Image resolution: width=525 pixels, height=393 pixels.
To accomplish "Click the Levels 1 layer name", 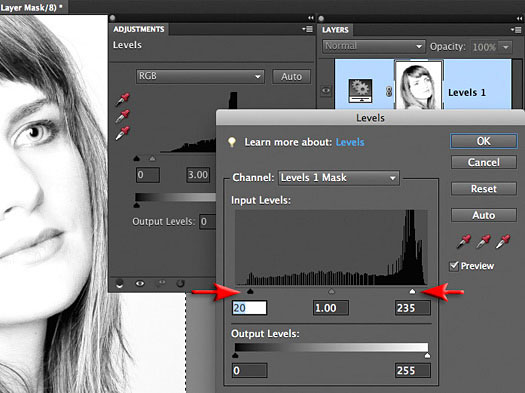I will click(x=467, y=93).
